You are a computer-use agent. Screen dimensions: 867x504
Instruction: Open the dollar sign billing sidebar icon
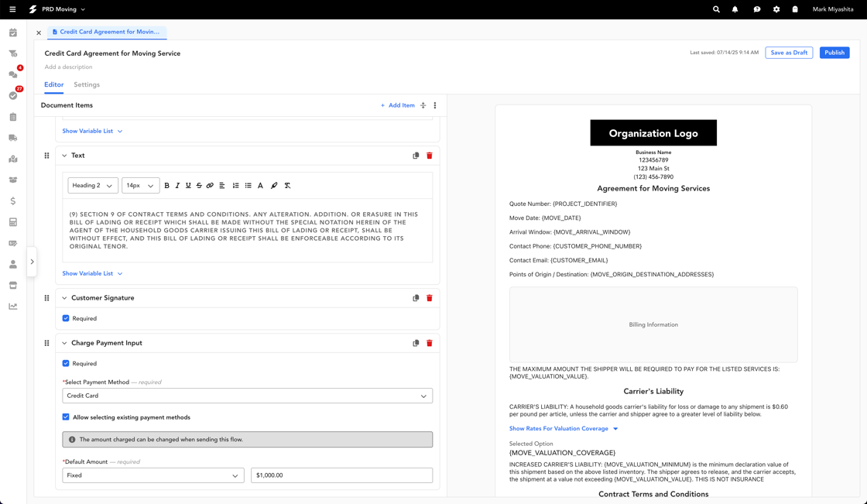13,201
